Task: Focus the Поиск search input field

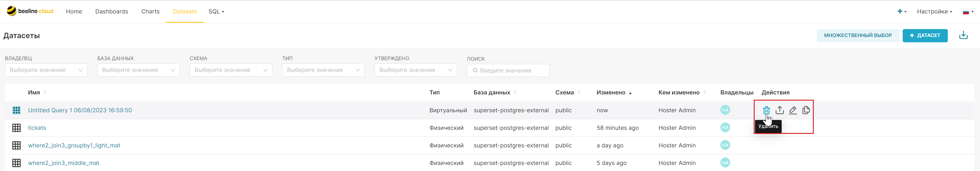Action: coord(508,70)
